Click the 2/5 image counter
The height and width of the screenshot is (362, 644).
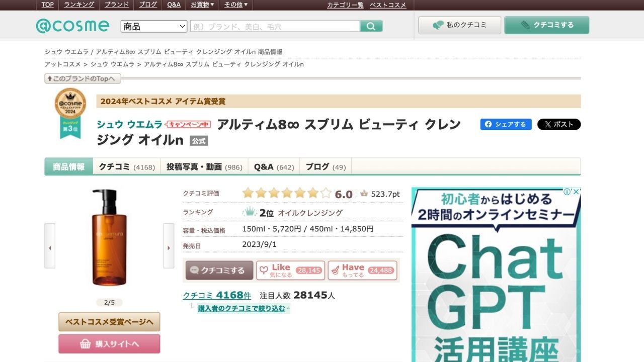109,303
